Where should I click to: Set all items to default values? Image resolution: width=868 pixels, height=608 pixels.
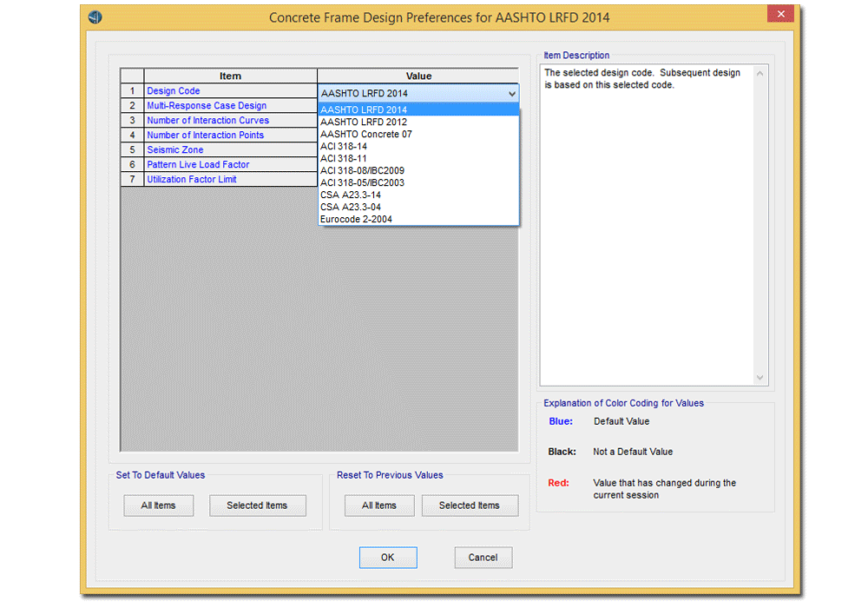coord(158,506)
